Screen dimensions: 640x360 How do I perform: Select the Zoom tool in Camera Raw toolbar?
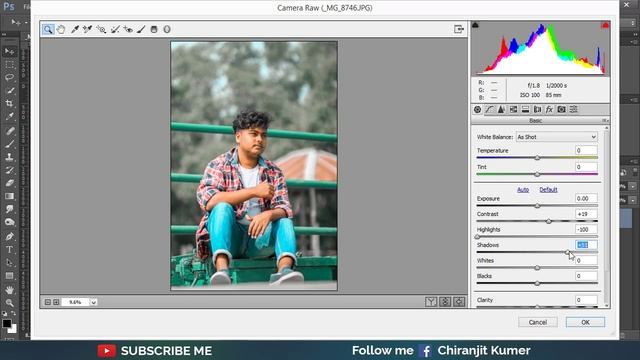(48, 29)
